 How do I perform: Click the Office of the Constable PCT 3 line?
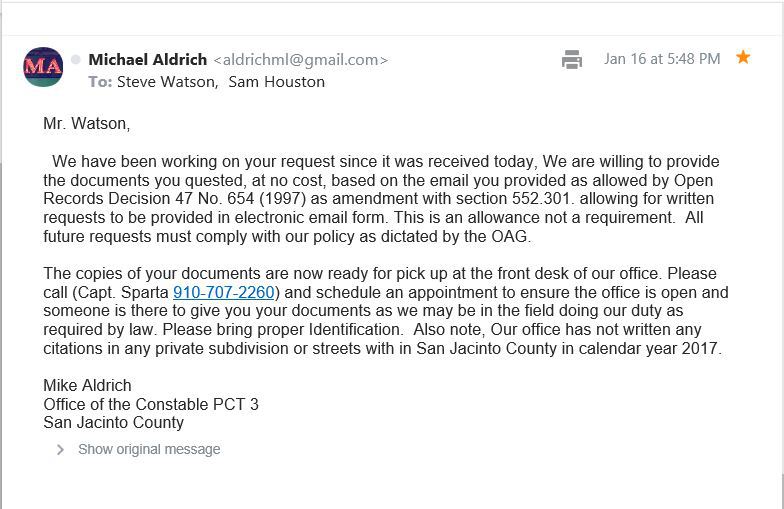click(151, 404)
